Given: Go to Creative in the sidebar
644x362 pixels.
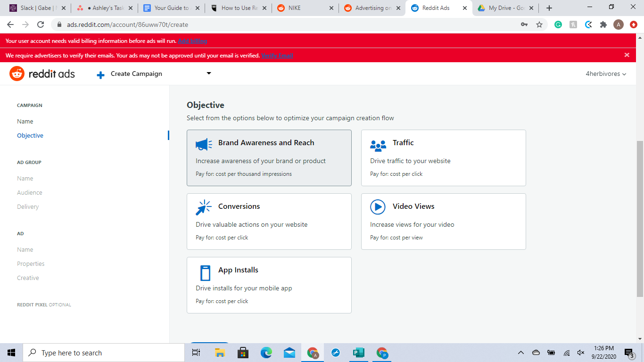Looking at the screenshot, I should tap(28, 278).
